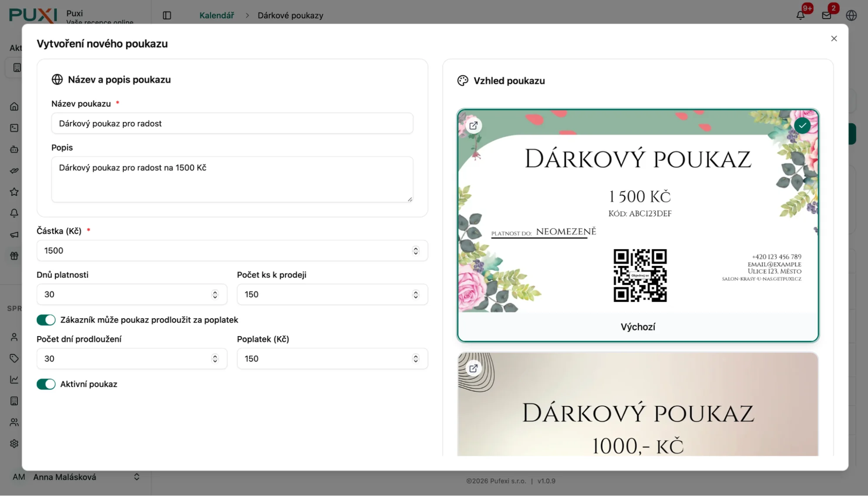868x496 pixels.
Task: Go to Kalendář breadcrumb link
Action: (217, 15)
